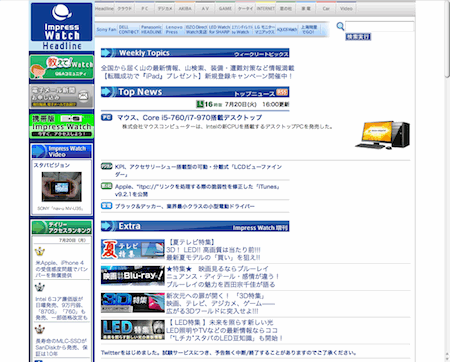This screenshot has width=450, height=362.
Task: Open the Intel 6コア ranking article
Action: pos(61,308)
